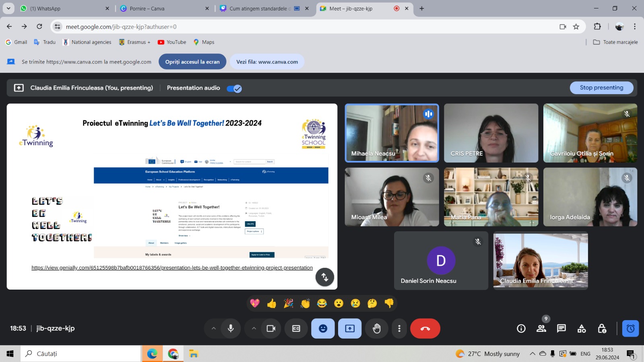Image resolution: width=644 pixels, height=362 pixels.
Task: Switch to the WhatsApp browser tab
Action: (x=64, y=8)
